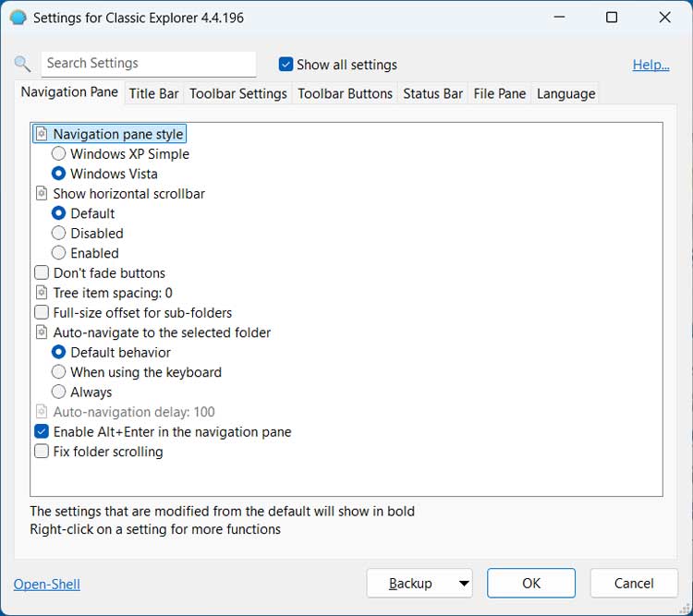Click the Backup button
This screenshot has width=693, height=616.
click(410, 584)
